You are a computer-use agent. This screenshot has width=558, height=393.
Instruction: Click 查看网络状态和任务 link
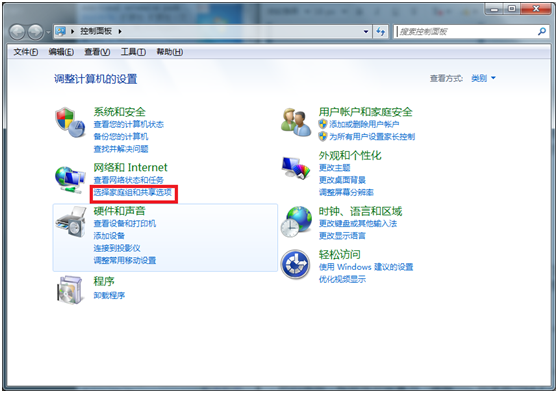pyautogui.click(x=128, y=180)
